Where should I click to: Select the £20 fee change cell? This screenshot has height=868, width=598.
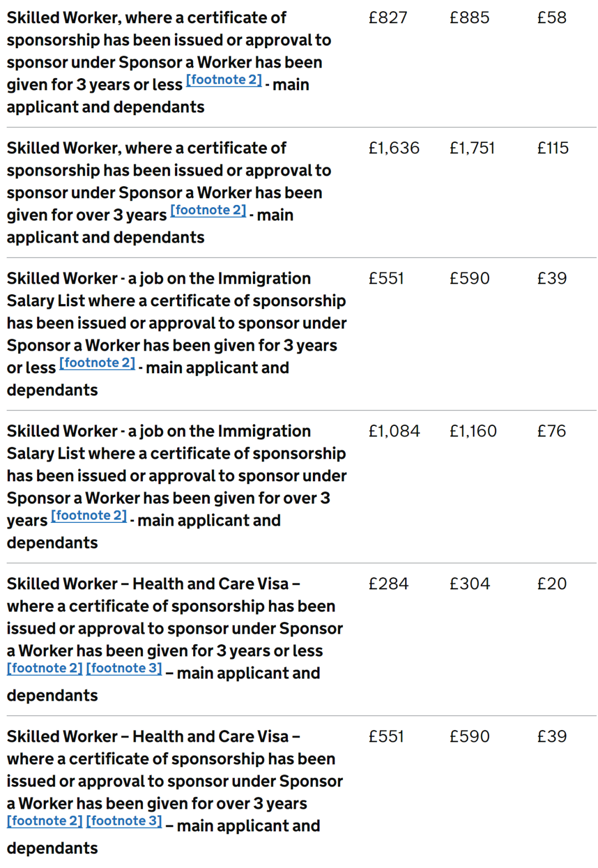[552, 584]
